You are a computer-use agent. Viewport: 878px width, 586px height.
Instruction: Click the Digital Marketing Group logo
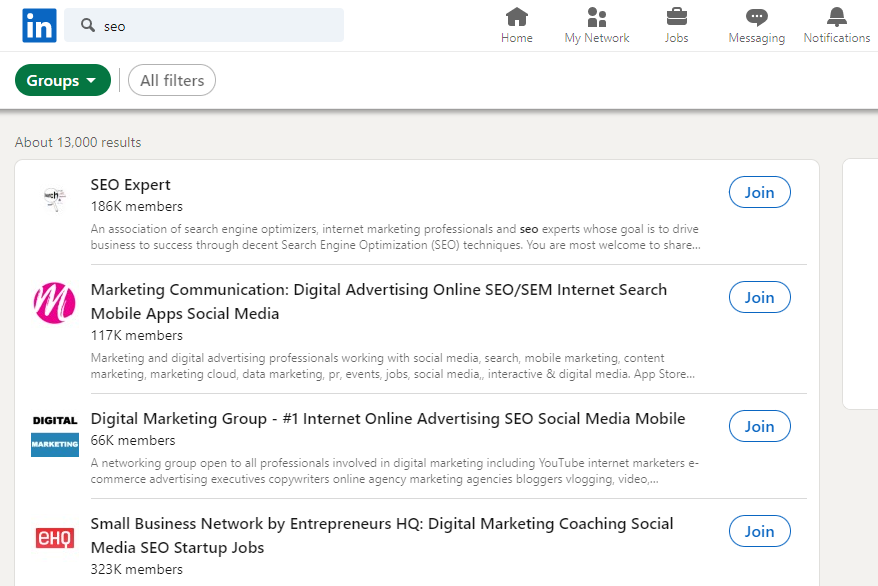54,434
